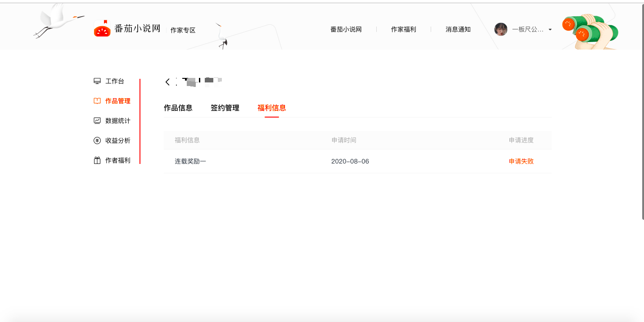Switch to the 签约管理 tab
Image resolution: width=644 pixels, height=322 pixels.
point(225,108)
